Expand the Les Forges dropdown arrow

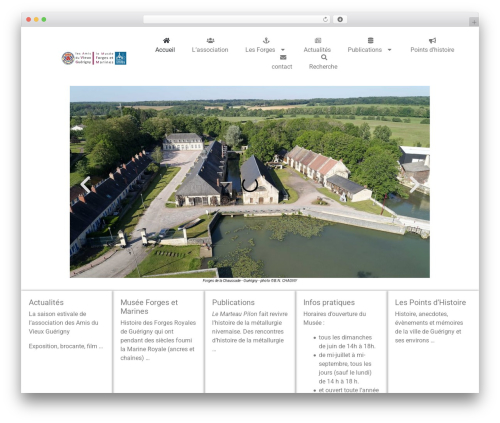click(283, 50)
